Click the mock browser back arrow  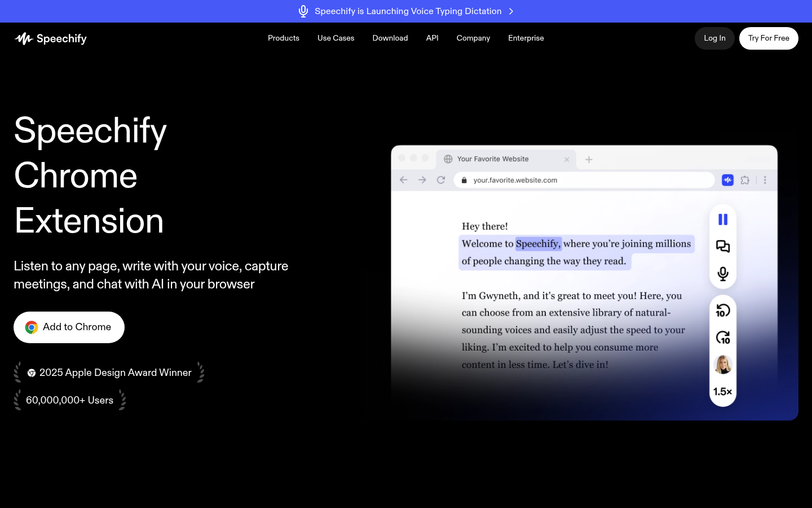pyautogui.click(x=403, y=180)
